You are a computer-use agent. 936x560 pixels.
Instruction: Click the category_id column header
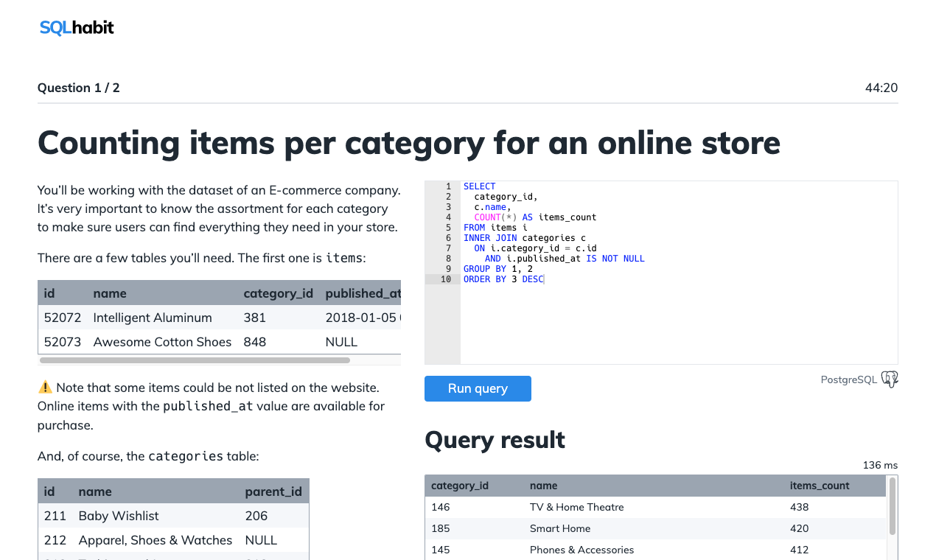[460, 486]
